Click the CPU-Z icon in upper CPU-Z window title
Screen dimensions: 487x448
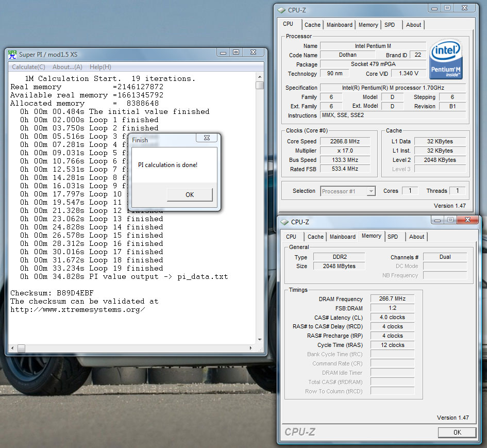(x=282, y=10)
